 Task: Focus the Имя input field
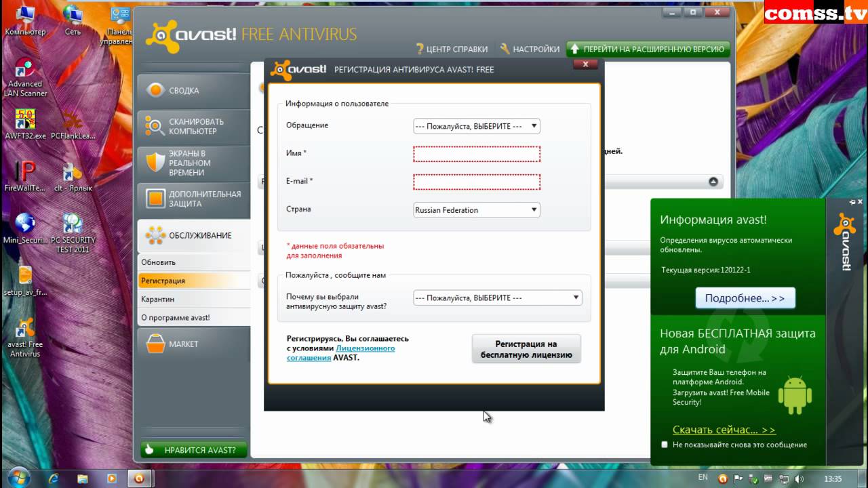[477, 154]
